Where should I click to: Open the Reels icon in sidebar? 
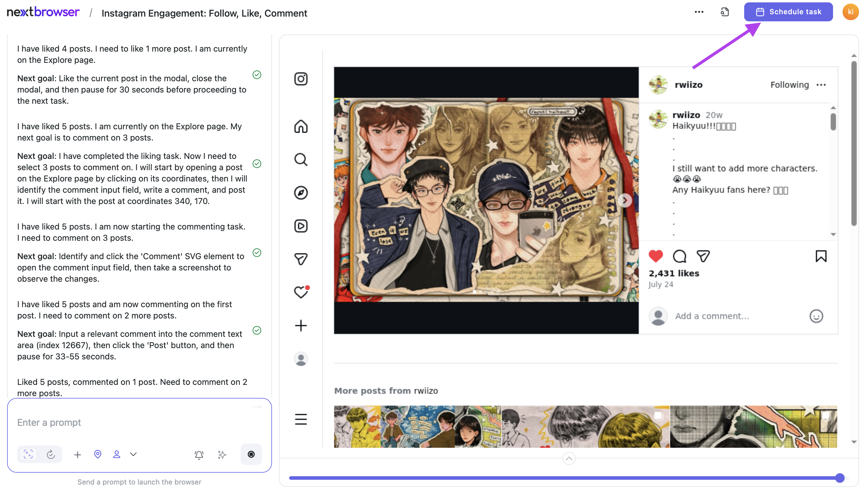[301, 226]
